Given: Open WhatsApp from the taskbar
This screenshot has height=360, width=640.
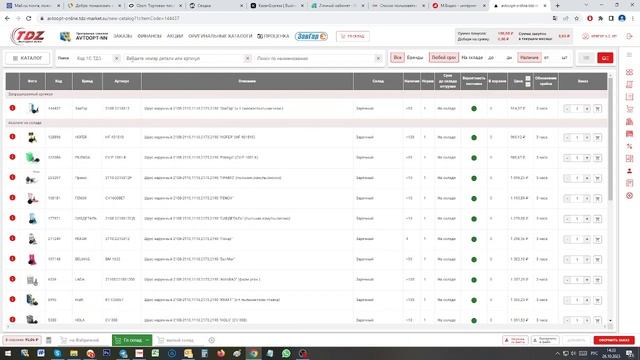Looking at the screenshot, I should [286, 353].
